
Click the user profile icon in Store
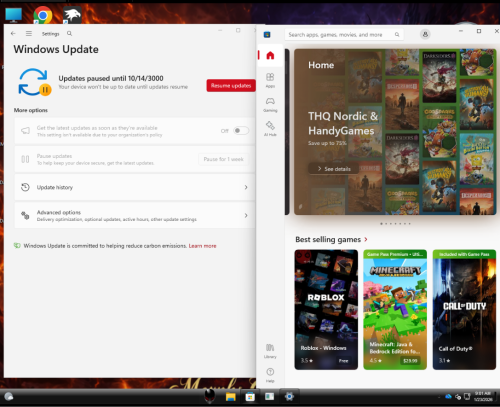(425, 34)
